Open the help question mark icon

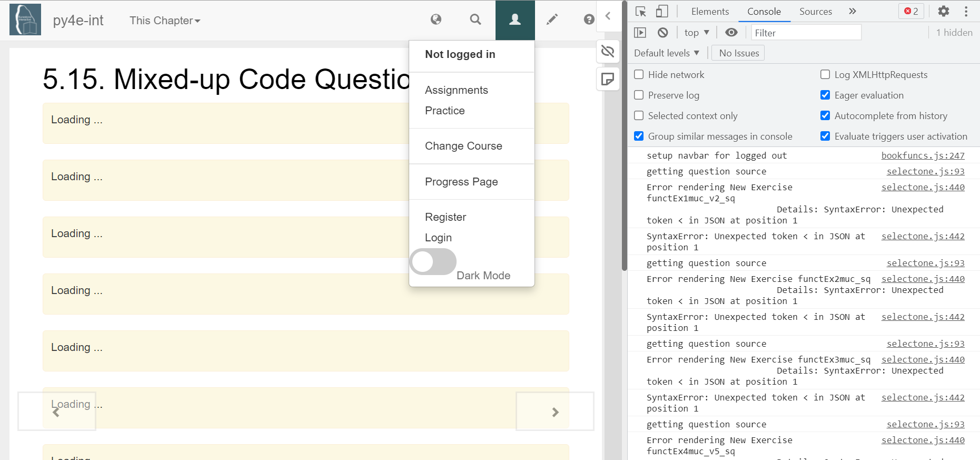[x=589, y=19]
